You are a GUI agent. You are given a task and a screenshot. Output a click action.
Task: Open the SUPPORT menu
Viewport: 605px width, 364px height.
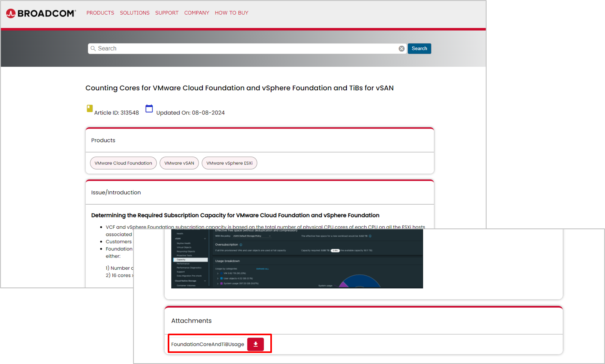click(167, 13)
